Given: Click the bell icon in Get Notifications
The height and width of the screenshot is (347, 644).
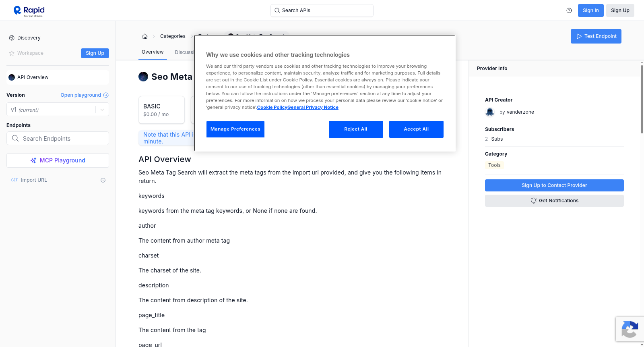Looking at the screenshot, I should tap(534, 201).
